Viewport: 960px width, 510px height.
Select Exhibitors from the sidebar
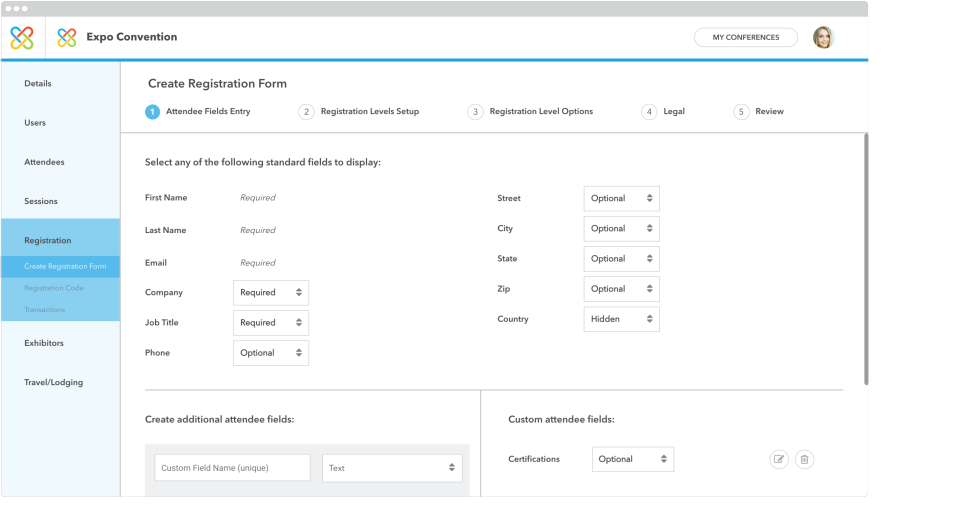(x=44, y=343)
